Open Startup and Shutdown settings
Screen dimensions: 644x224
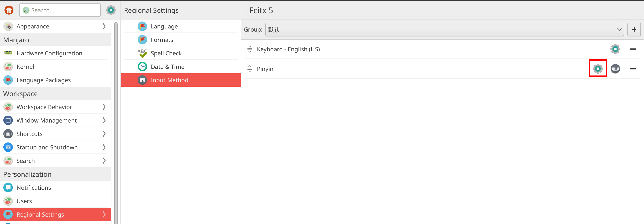click(55, 147)
